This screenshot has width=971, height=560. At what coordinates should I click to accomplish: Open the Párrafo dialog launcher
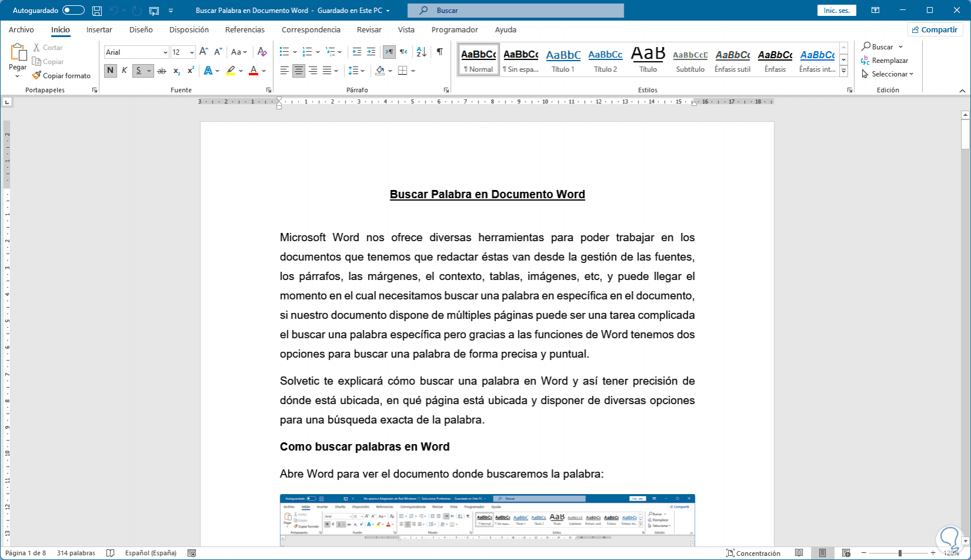[x=446, y=90]
